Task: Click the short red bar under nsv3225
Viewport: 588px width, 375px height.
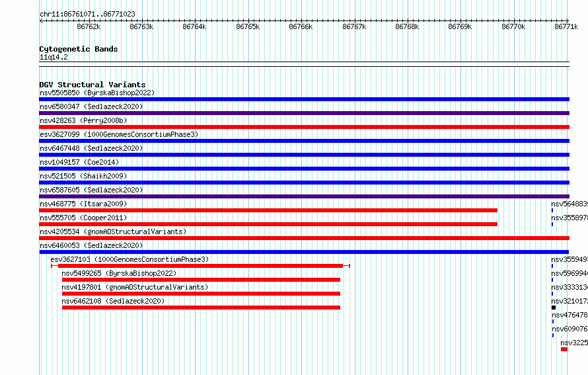Action: point(564,349)
